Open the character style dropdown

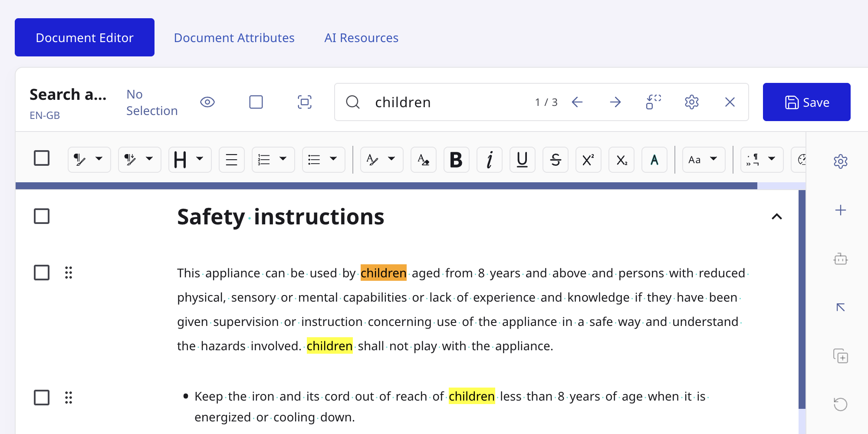click(x=381, y=160)
